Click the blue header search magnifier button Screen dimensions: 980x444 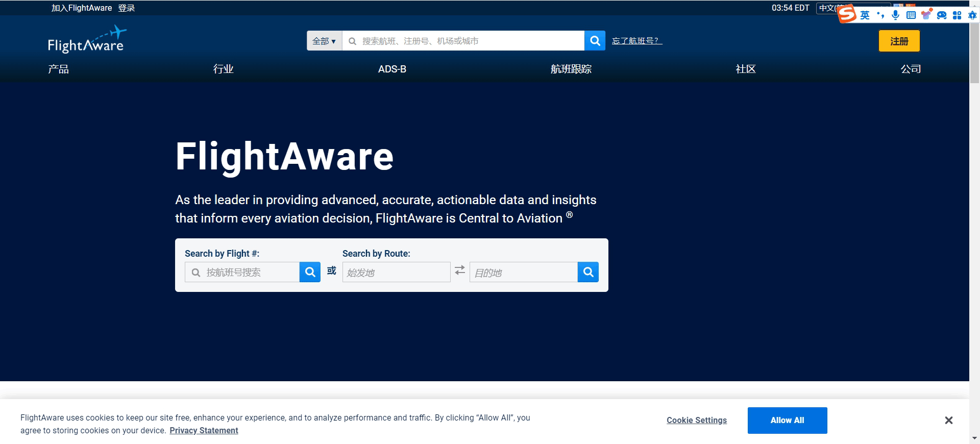595,40
